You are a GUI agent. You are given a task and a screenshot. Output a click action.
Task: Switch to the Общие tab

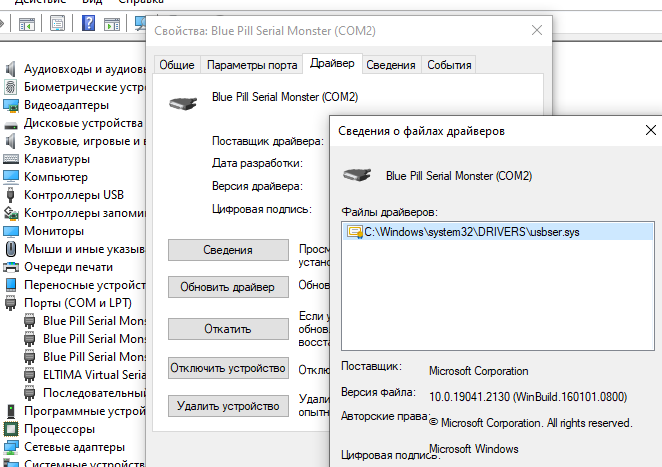click(x=177, y=65)
